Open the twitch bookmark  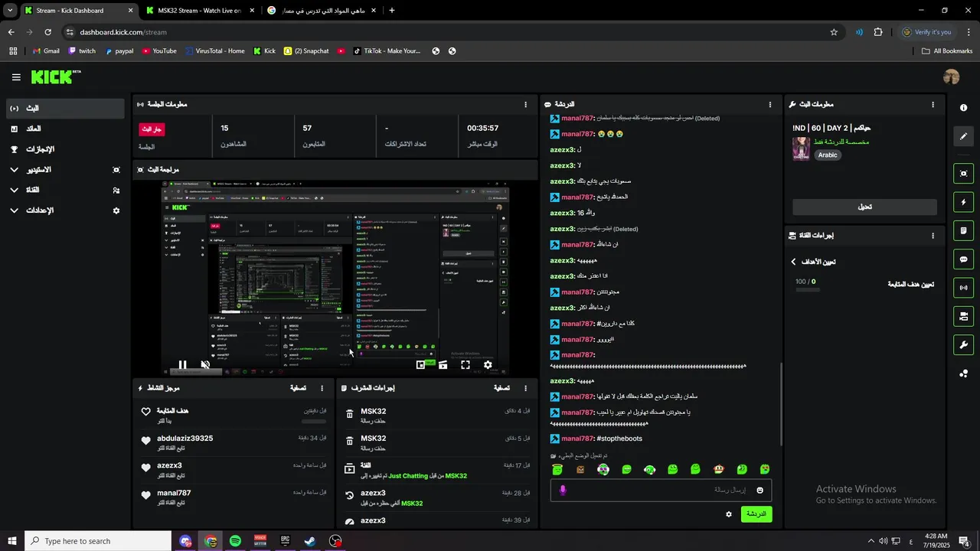pyautogui.click(x=82, y=51)
